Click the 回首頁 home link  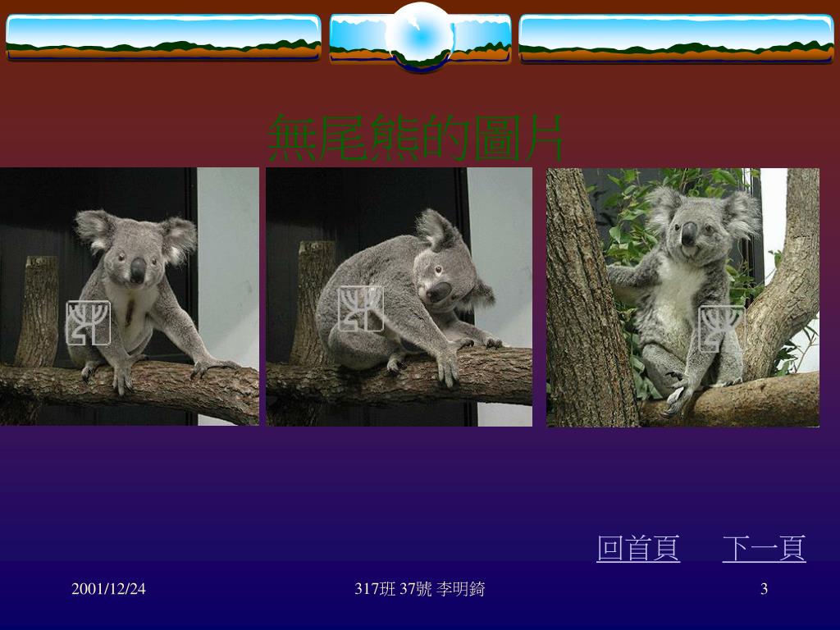click(x=638, y=549)
